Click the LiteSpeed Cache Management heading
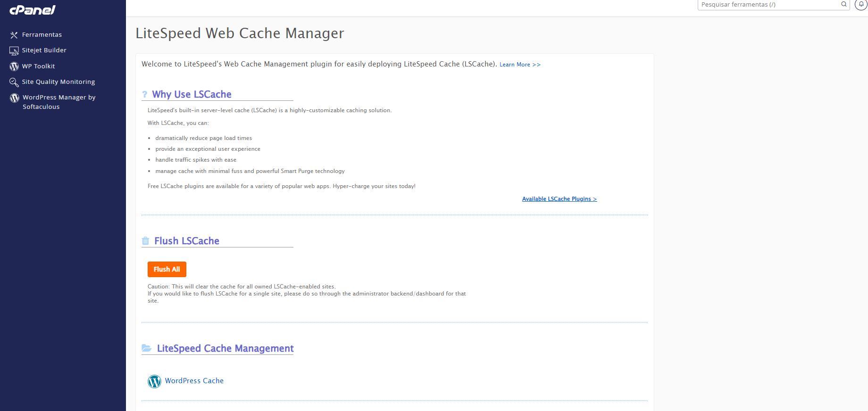868x411 pixels. point(225,348)
